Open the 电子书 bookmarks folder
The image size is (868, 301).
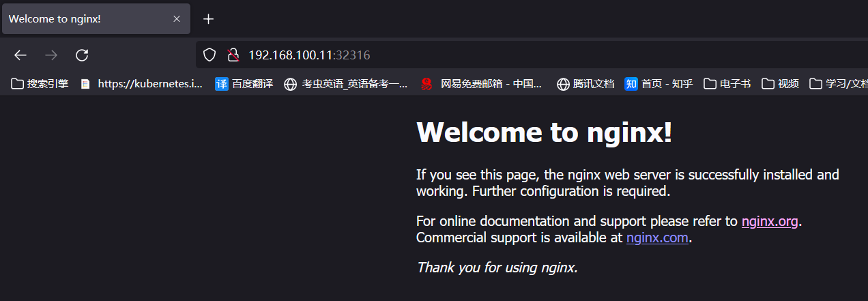(x=727, y=84)
